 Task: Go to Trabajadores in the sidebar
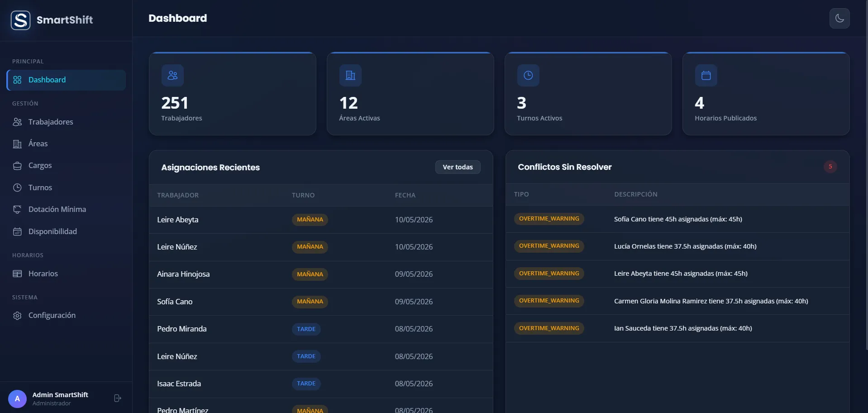point(66,122)
